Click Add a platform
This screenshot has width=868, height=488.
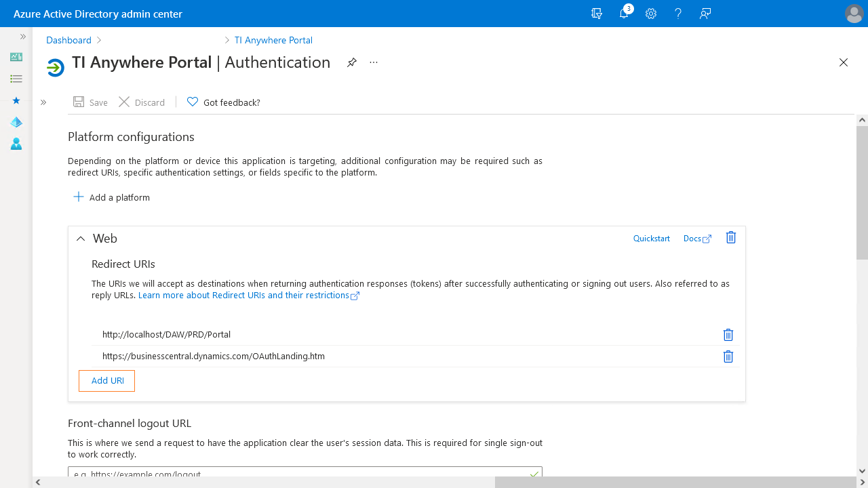[111, 197]
